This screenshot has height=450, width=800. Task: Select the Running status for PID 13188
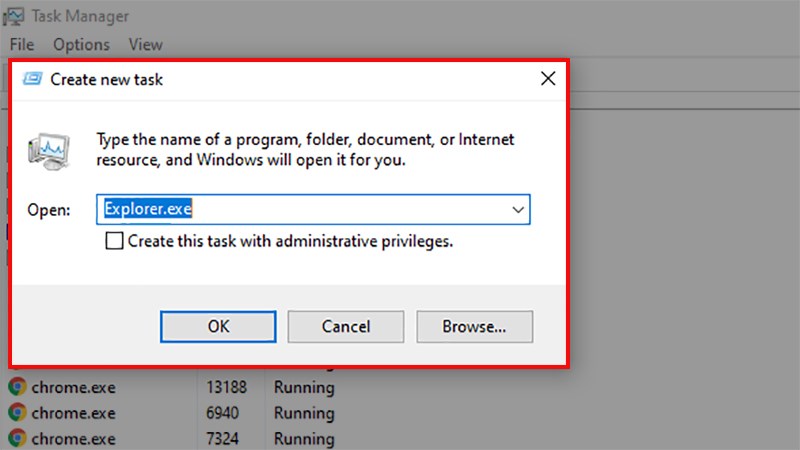click(x=304, y=387)
